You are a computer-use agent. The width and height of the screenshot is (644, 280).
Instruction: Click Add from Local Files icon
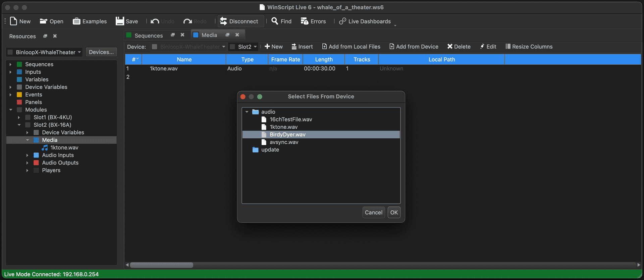click(324, 47)
